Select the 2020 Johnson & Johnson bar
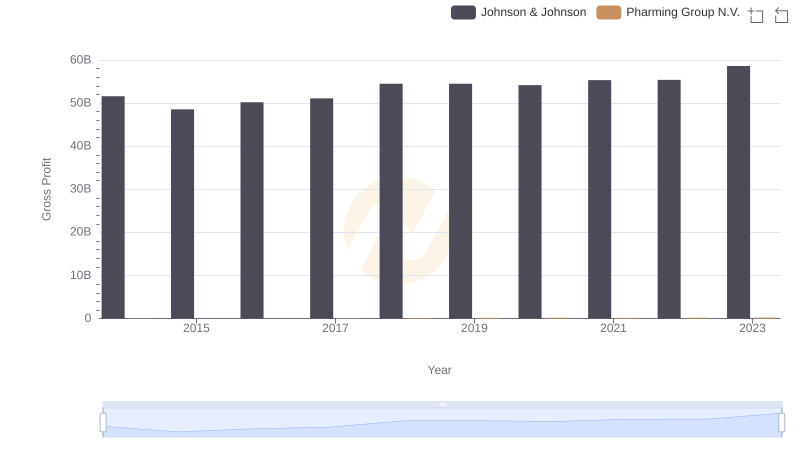Screen dimensions: 800x461 (x=530, y=201)
